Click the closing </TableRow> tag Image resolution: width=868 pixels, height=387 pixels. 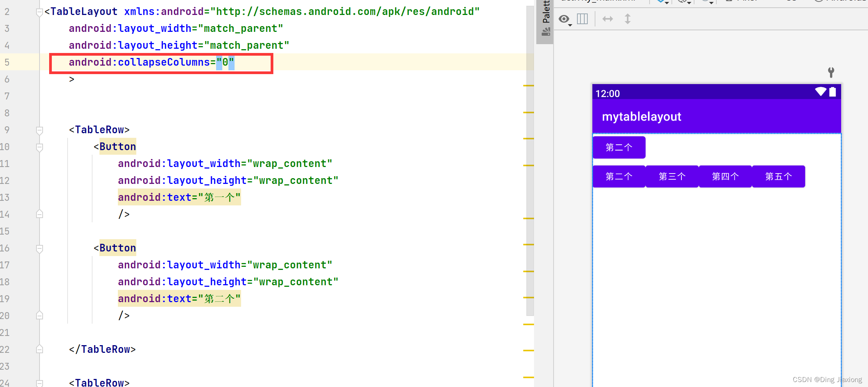tap(103, 349)
